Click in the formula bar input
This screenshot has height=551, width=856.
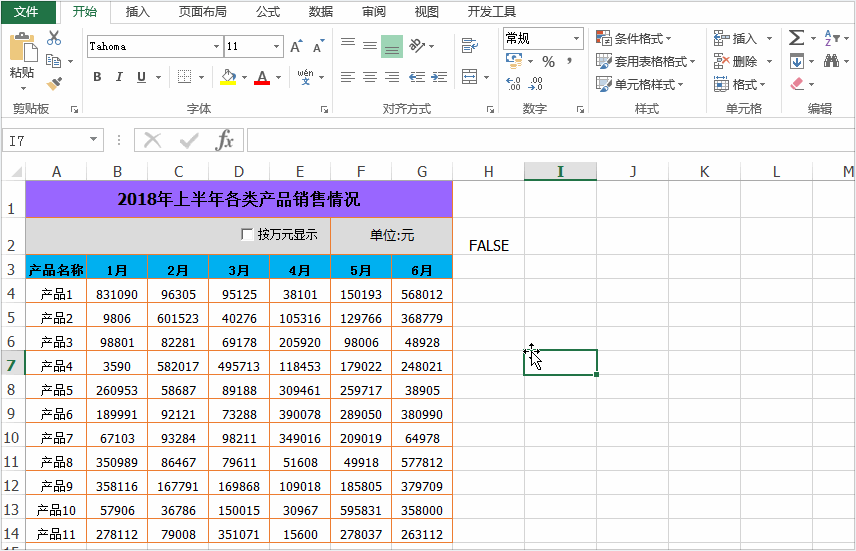550,141
